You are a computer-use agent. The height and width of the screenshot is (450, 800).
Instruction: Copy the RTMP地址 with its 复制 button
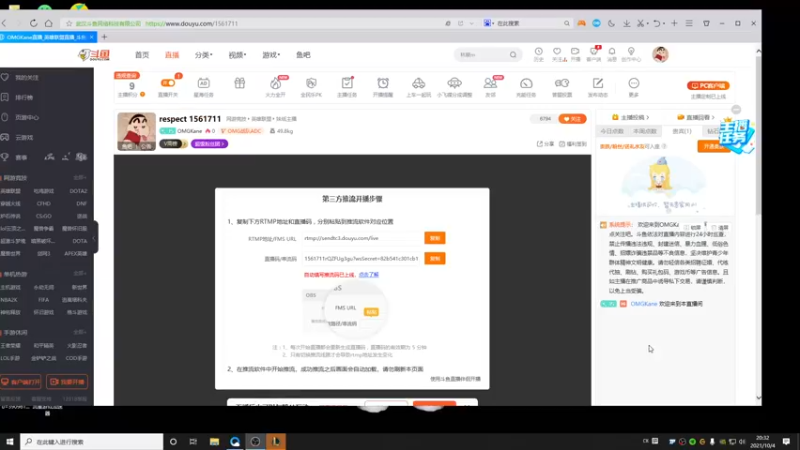click(435, 238)
